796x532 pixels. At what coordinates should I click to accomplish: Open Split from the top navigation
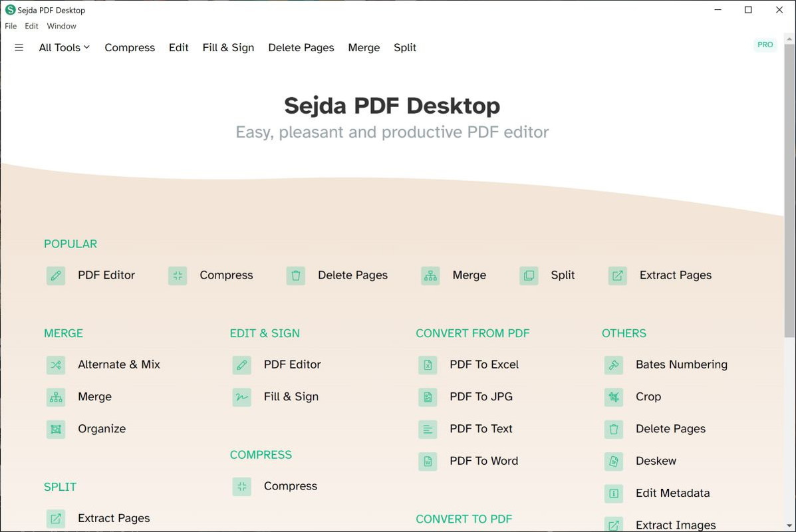(x=405, y=48)
